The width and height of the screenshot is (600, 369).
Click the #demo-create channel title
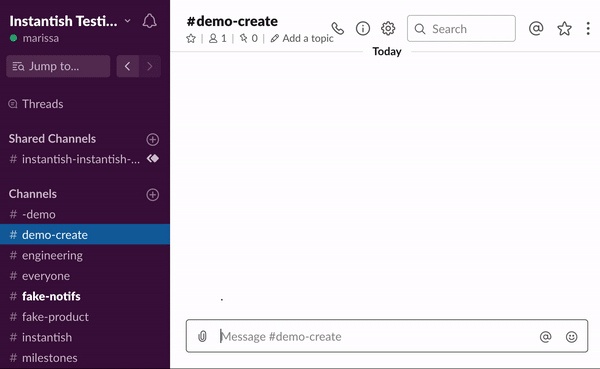pos(232,21)
